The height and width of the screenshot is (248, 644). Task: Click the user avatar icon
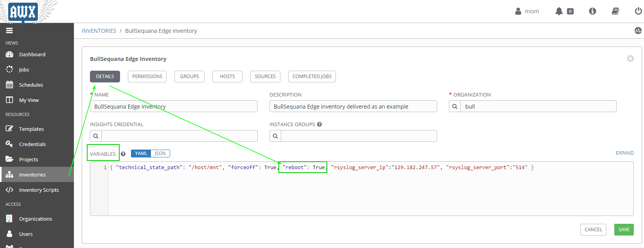(518, 11)
